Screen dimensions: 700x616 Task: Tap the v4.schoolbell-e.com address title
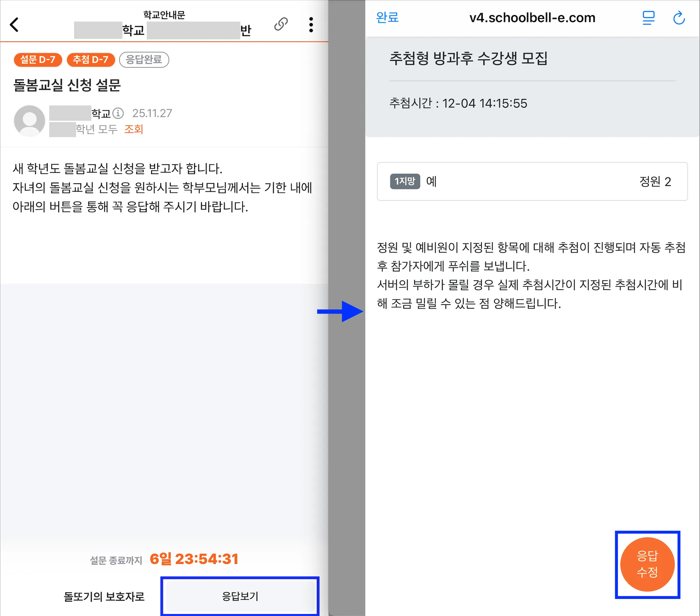coord(532,18)
